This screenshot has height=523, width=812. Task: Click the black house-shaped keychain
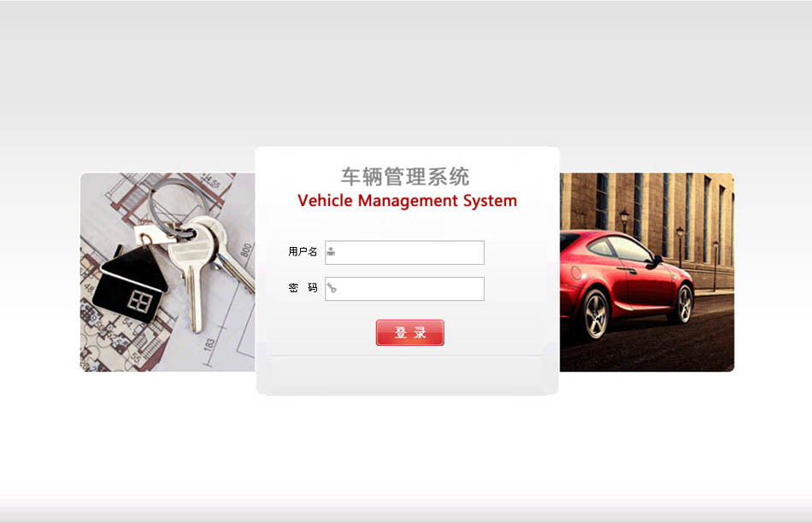130,284
